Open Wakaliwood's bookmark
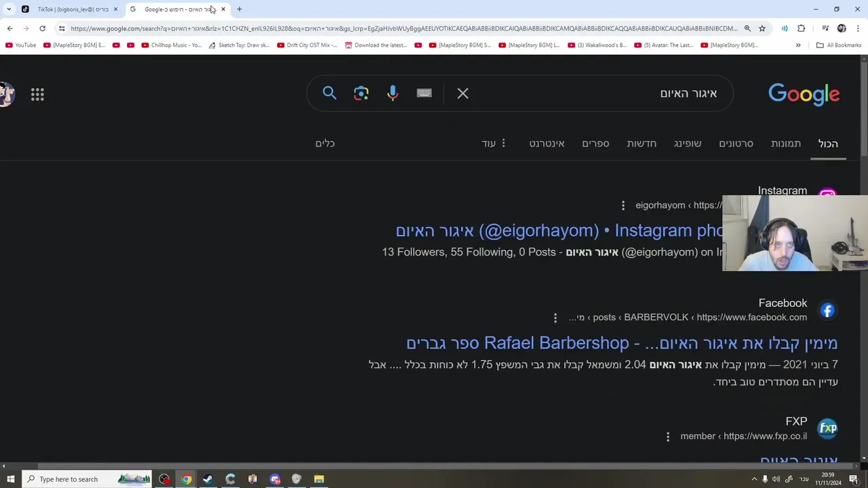868x488 pixels. pos(597,45)
